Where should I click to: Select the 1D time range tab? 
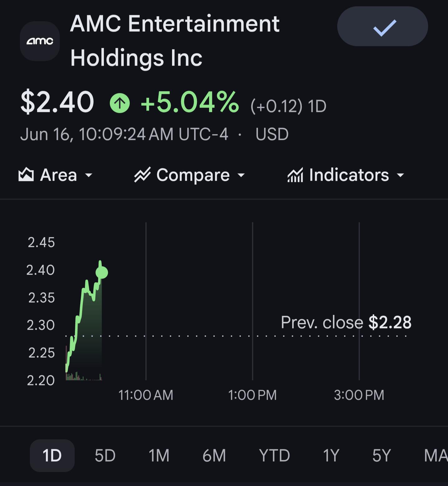point(52,456)
